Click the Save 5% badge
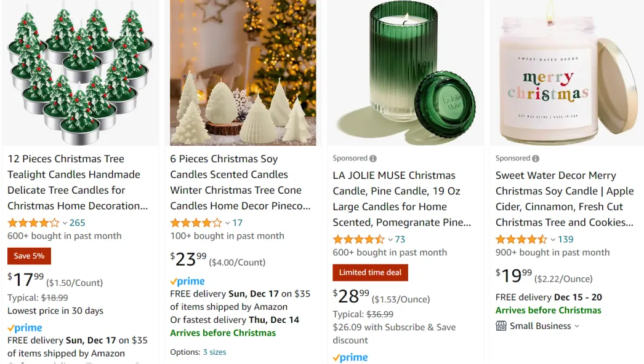Viewport: 644px width, 364px height. (x=29, y=256)
